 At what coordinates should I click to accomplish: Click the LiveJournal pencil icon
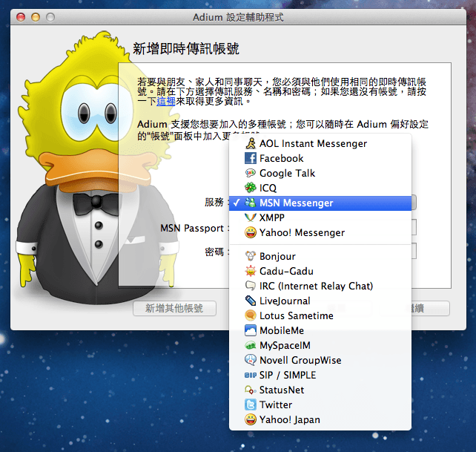251,301
